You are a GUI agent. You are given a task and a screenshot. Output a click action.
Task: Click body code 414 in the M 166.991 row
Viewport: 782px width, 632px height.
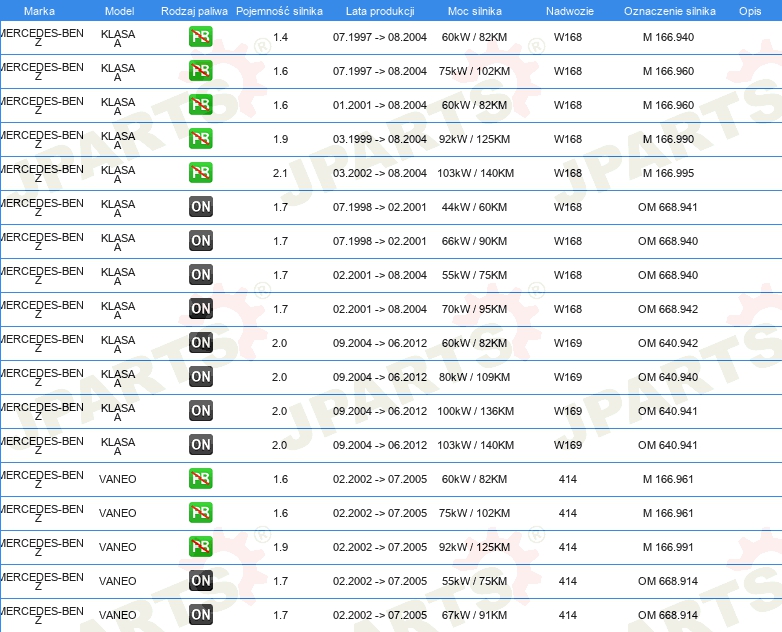click(x=568, y=547)
